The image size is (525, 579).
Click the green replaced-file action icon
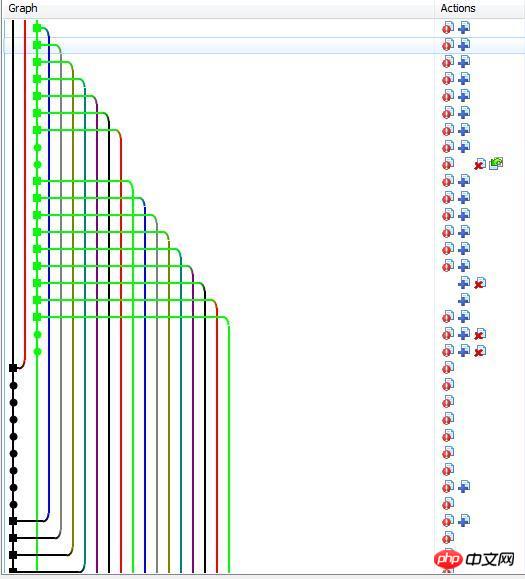[x=496, y=163]
